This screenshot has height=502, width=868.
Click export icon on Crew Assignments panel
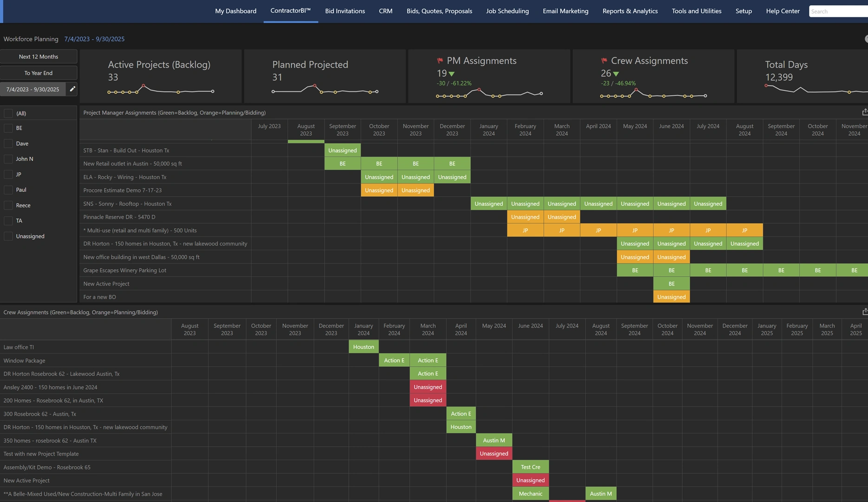[864, 312]
